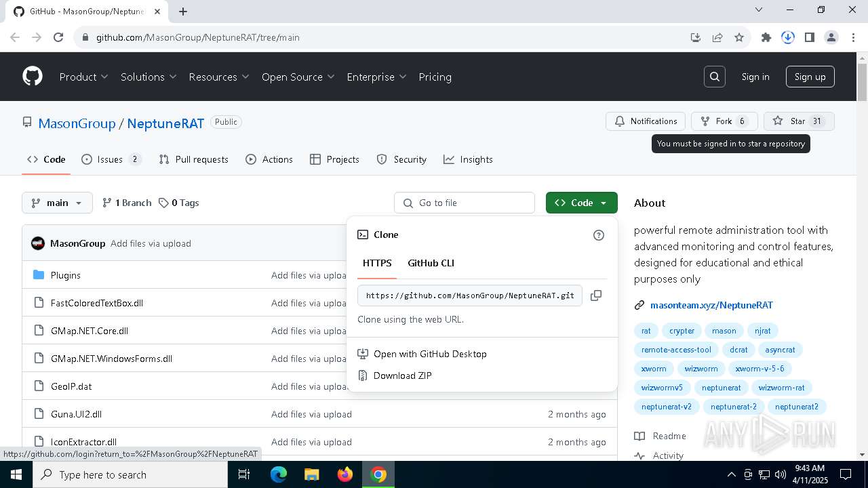
Task: Click the share page icon in address bar
Action: pos(717,37)
